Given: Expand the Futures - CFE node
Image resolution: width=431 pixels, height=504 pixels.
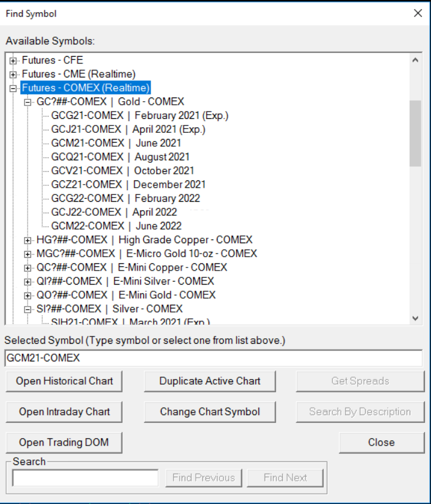Looking at the screenshot, I should (x=13, y=60).
